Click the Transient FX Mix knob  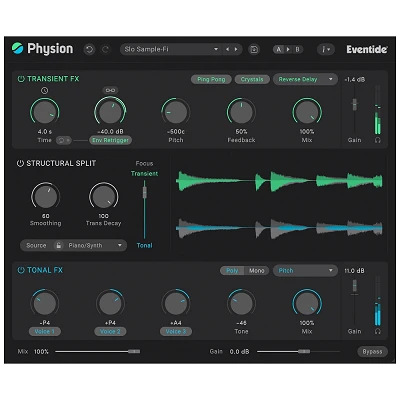(x=307, y=112)
